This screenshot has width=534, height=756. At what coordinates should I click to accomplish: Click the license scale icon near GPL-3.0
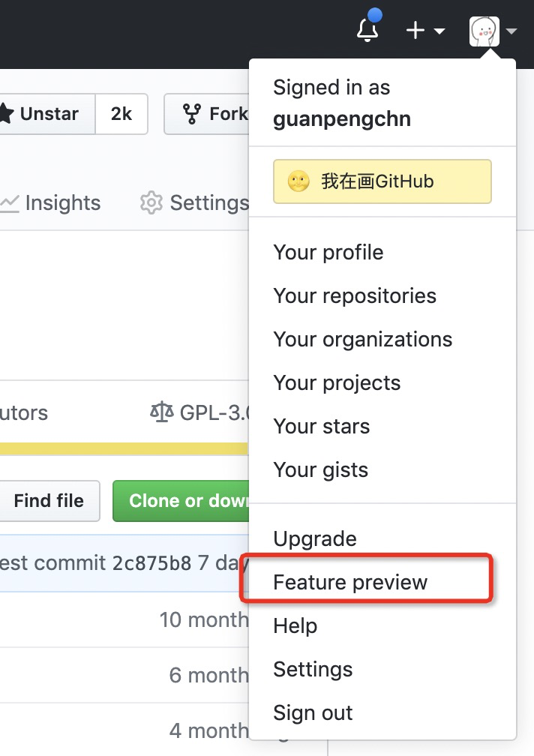click(x=161, y=412)
